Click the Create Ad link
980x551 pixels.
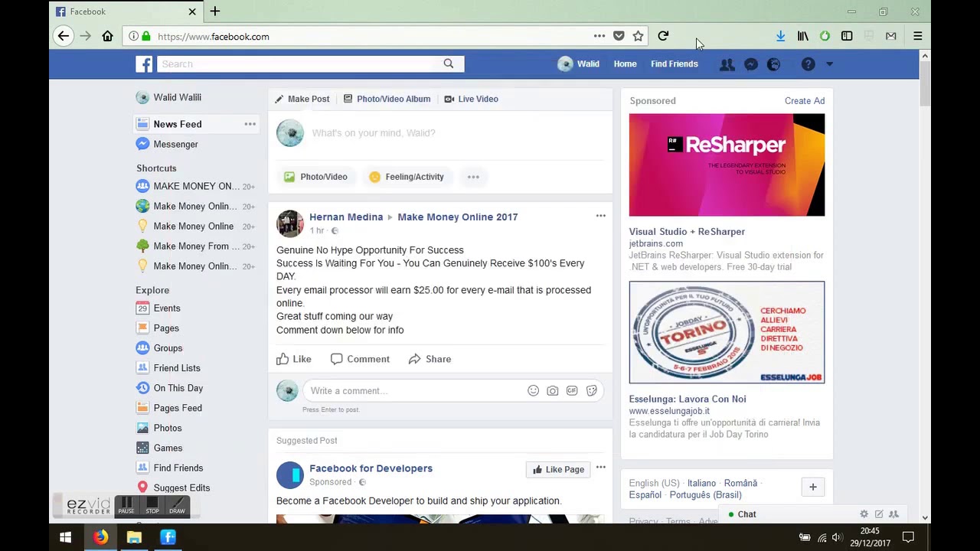pyautogui.click(x=805, y=101)
